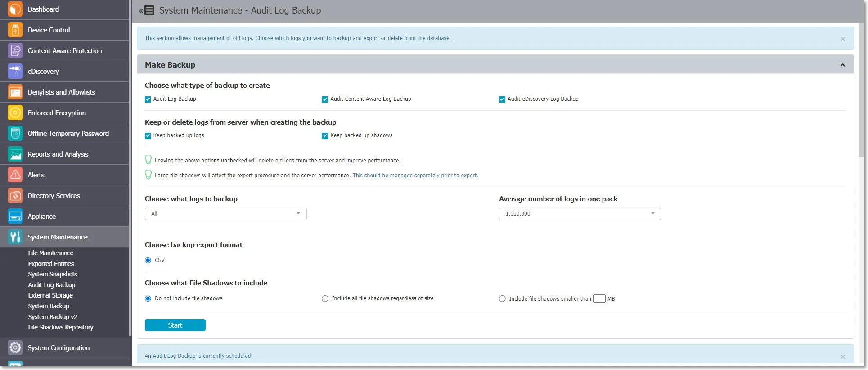The height and width of the screenshot is (370, 868).
Task: Go to System Snapshots submenu
Action: [53, 274]
